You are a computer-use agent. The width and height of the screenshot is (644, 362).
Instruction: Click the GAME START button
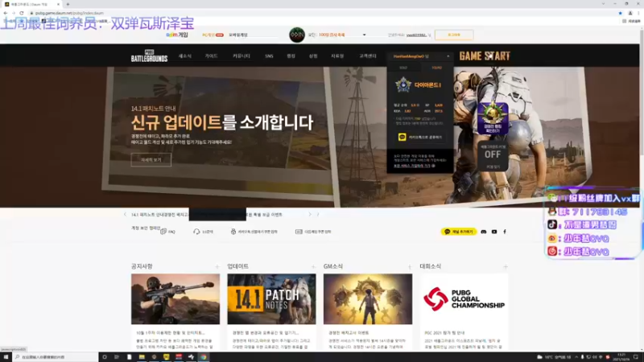pyautogui.click(x=485, y=56)
